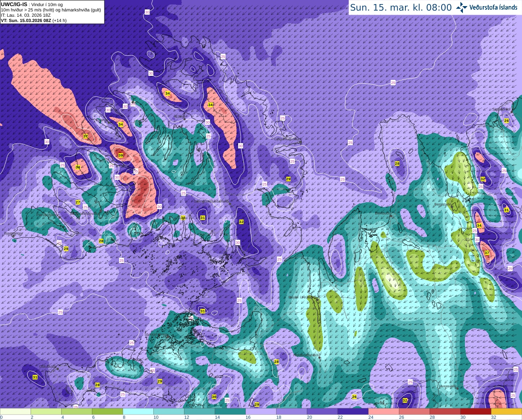The image size is (522, 420).
Task: Click the yellow gust label 29 below Gjögurflugvöllur
Action: 288,179
